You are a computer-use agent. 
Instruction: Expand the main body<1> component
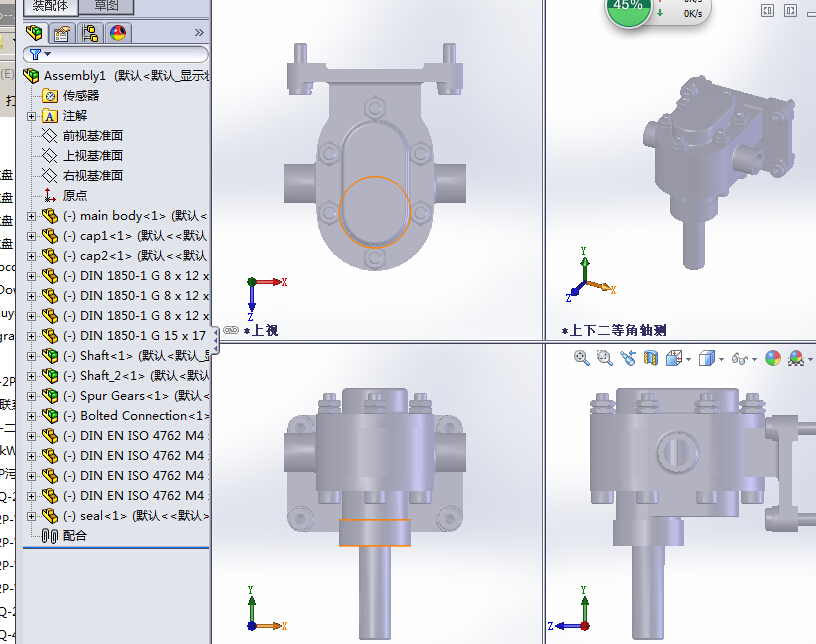[31, 216]
